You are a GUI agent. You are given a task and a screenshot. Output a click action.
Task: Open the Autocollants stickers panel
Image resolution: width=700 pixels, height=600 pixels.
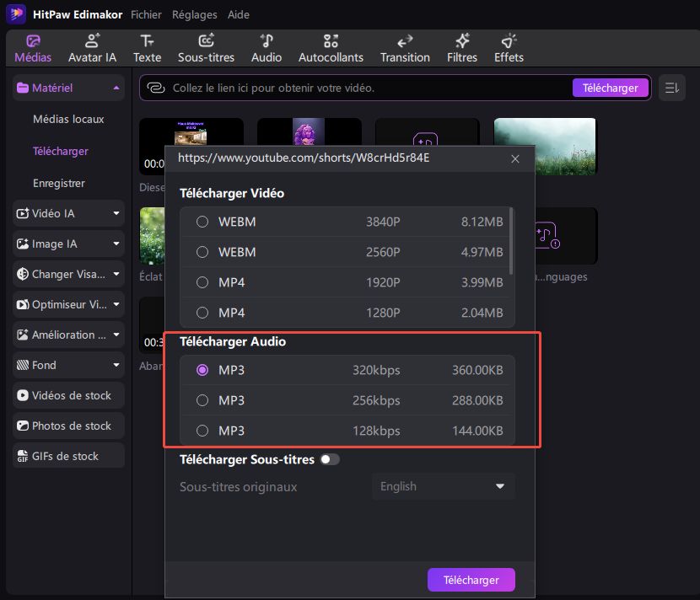pyautogui.click(x=331, y=48)
